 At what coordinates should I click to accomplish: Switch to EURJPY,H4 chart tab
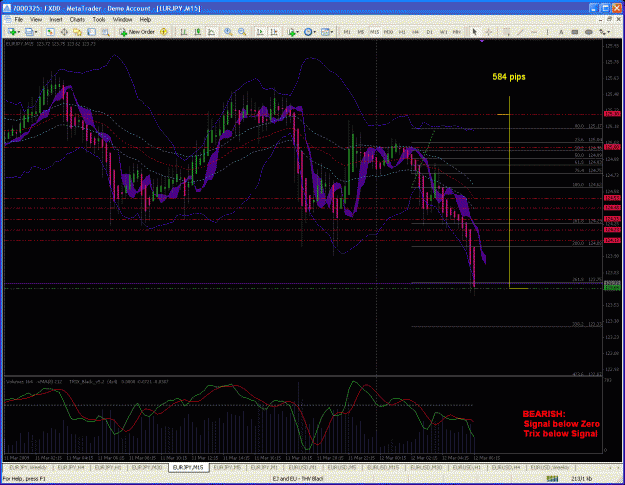[71, 467]
